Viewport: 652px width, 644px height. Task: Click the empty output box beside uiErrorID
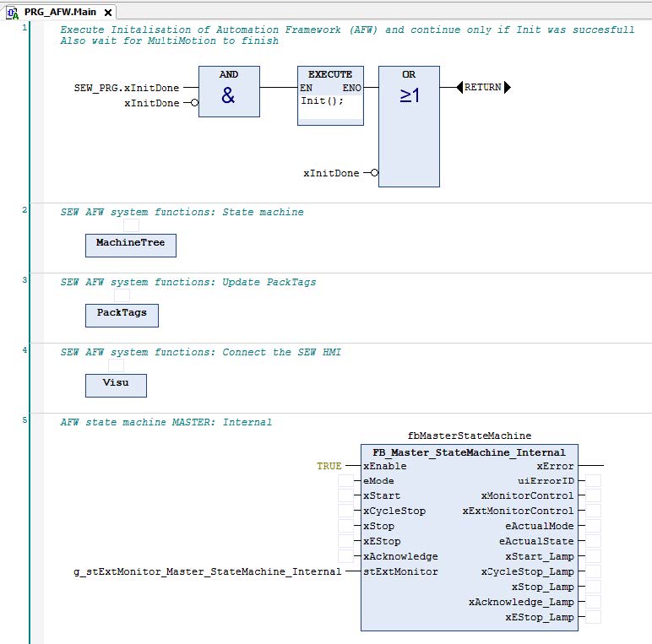(594, 481)
